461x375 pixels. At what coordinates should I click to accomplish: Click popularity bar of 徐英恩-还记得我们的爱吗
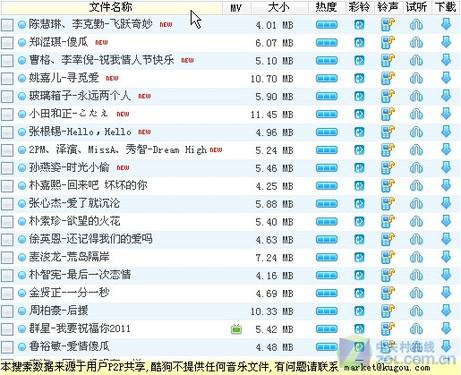point(327,240)
